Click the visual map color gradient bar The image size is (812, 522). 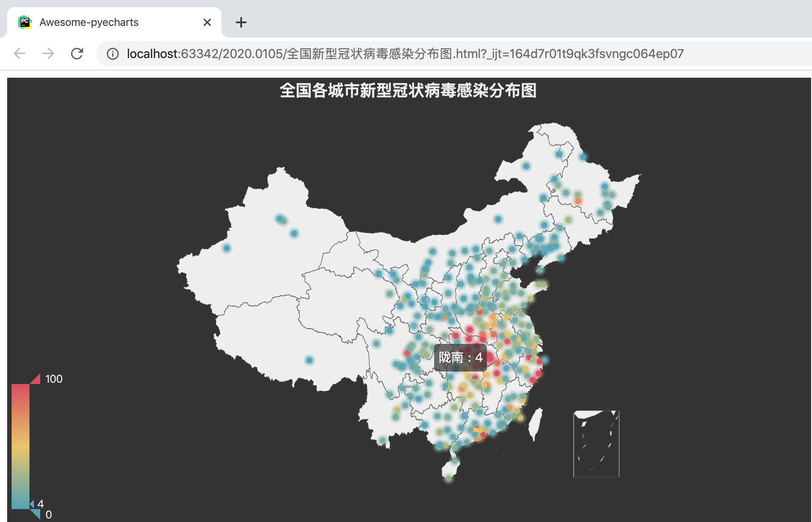click(x=21, y=447)
